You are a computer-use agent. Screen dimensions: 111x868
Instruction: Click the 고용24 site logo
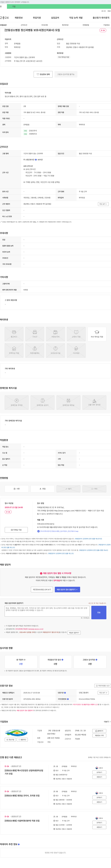coord(4,18)
